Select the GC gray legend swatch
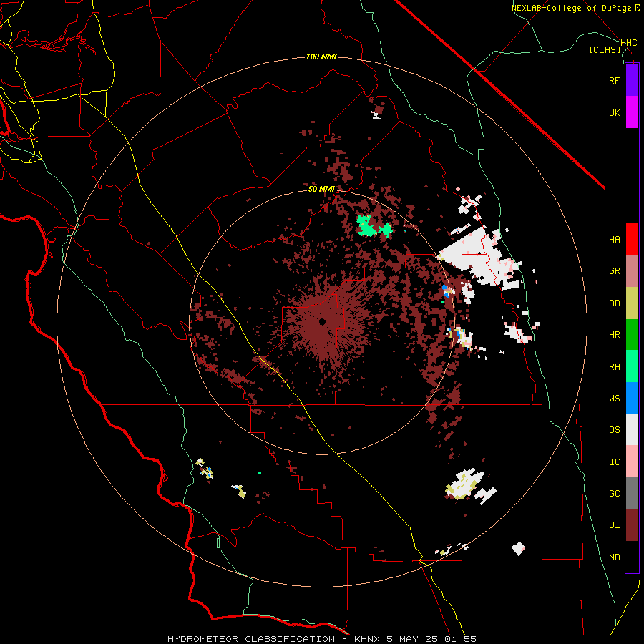Viewport: 644px width, 644px height. (x=632, y=493)
